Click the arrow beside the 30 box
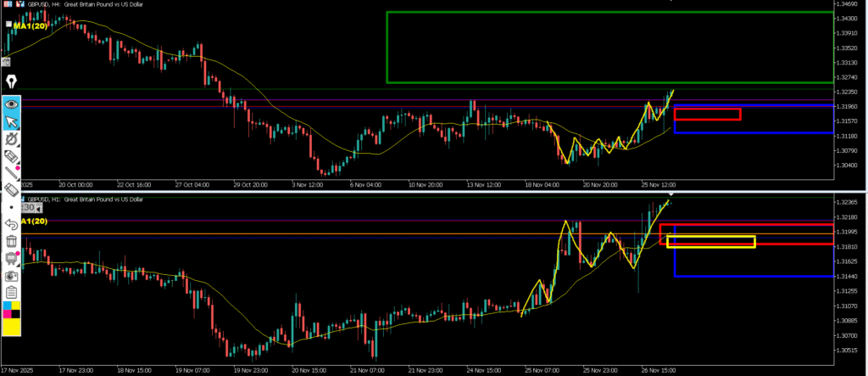 39,210
